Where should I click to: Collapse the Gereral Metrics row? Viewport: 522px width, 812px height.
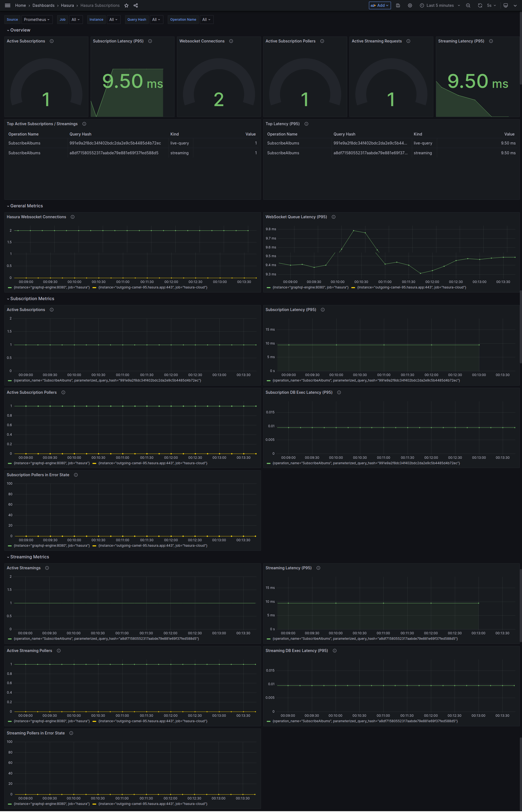tap(25, 206)
